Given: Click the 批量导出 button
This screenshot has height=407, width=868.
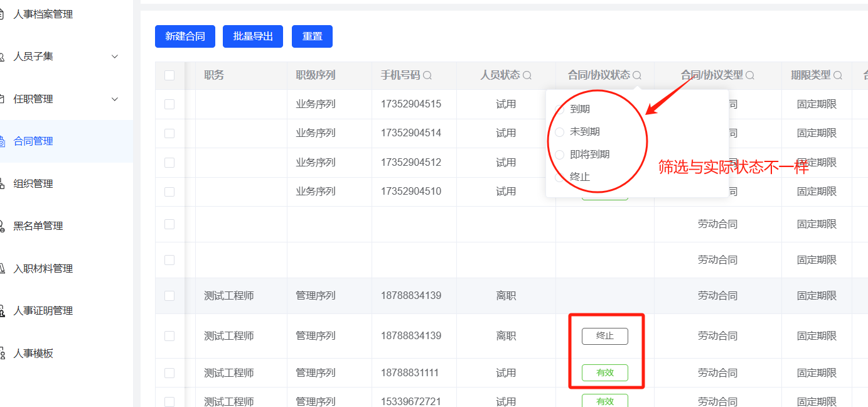Looking at the screenshot, I should pyautogui.click(x=253, y=36).
